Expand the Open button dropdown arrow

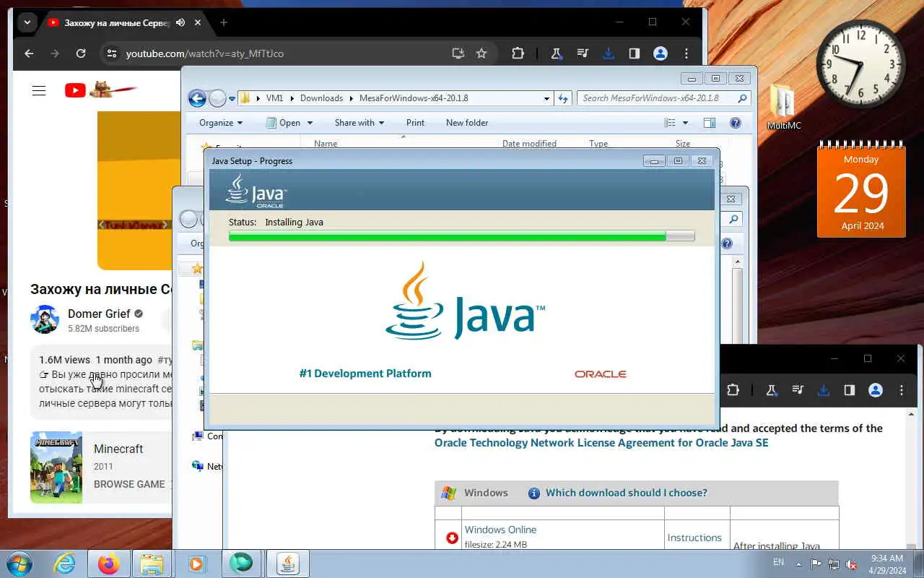310,123
